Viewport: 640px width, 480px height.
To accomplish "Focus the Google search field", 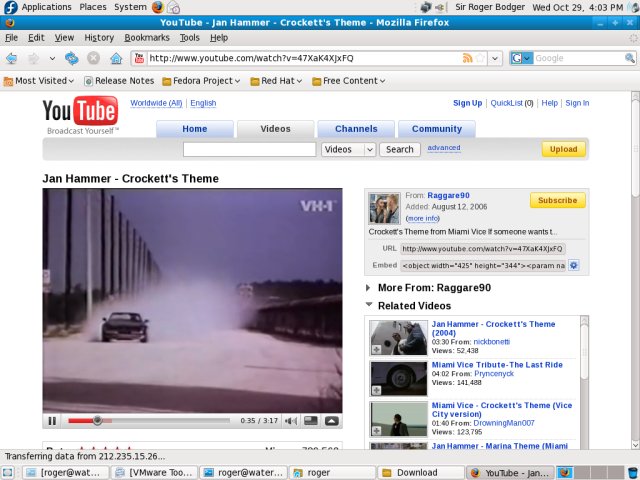I will (579, 58).
